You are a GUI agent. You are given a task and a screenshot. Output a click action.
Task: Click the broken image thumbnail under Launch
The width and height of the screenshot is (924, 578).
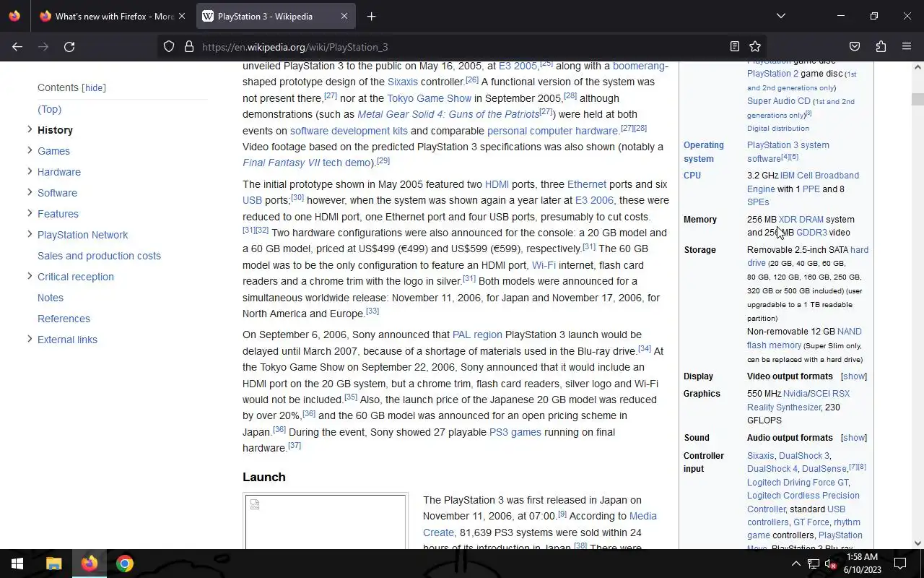coord(326,522)
